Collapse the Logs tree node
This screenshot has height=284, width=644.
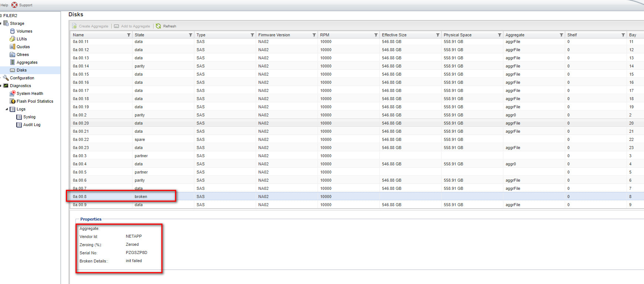point(7,109)
